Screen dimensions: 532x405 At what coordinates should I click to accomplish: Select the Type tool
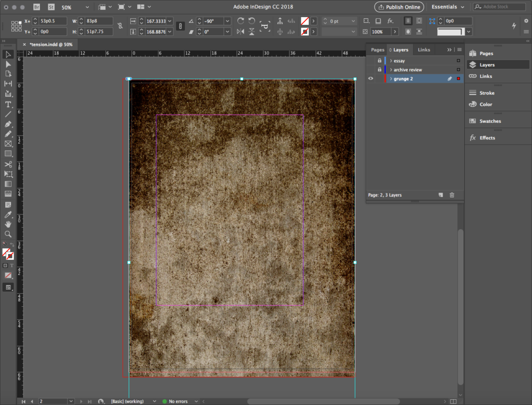[x=8, y=104]
